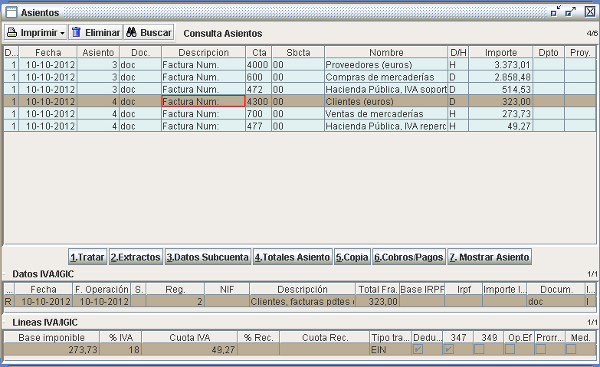Click the Datos IVA/IGIC section title
The width and height of the screenshot is (600, 367).
click(43, 274)
